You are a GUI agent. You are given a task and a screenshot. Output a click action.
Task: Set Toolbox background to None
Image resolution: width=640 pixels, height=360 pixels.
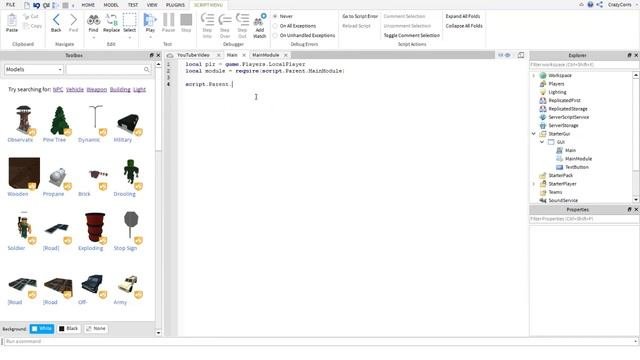coord(96,329)
